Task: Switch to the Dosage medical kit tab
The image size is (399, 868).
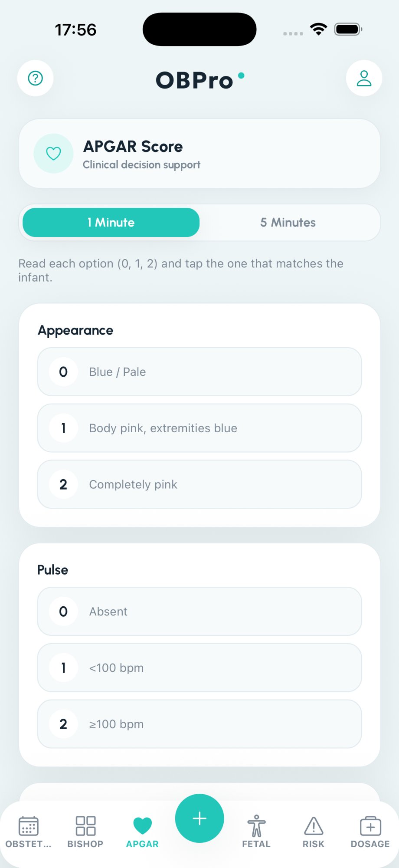Action: [x=370, y=826]
